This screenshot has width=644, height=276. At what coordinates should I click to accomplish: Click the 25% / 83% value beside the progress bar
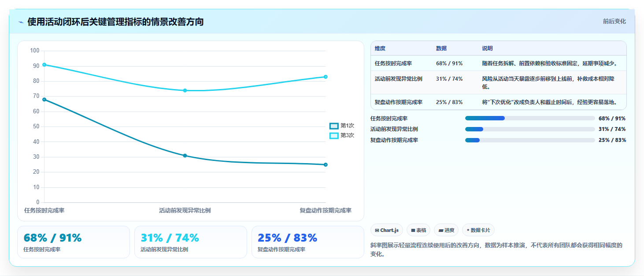(x=612, y=140)
